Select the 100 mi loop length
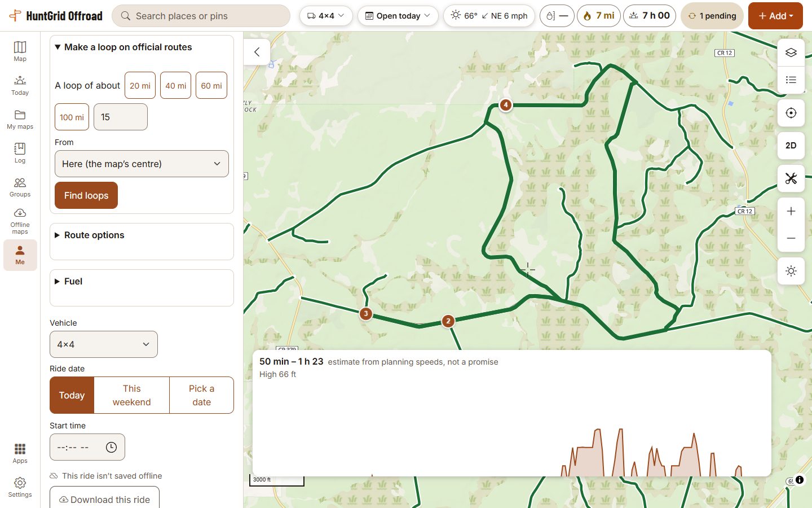Screen dimensions: 812x508 point(72,117)
